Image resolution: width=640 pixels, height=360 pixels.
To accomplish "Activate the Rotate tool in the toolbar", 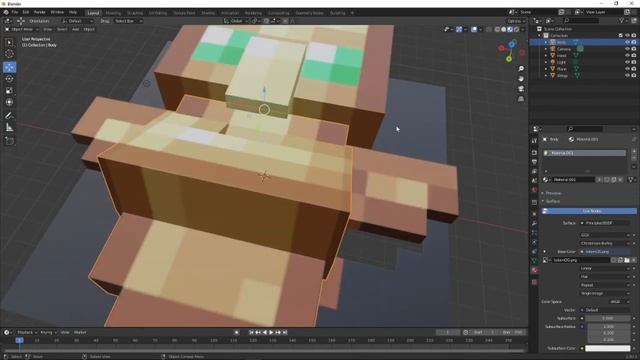I will pyautogui.click(x=9, y=79).
